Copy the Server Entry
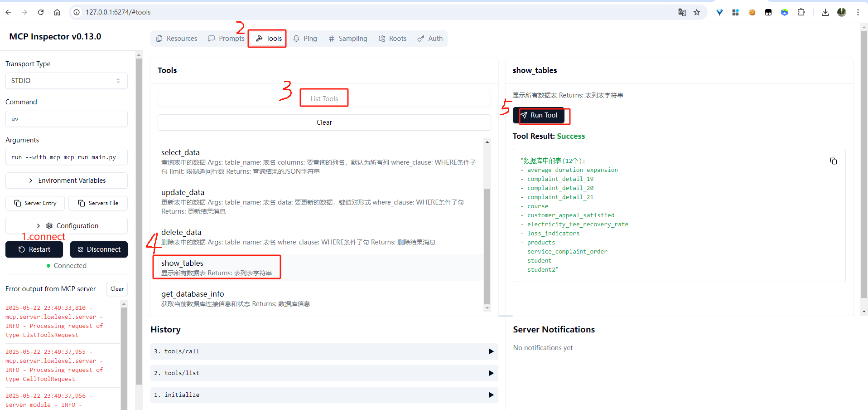868x410 pixels. coord(35,203)
